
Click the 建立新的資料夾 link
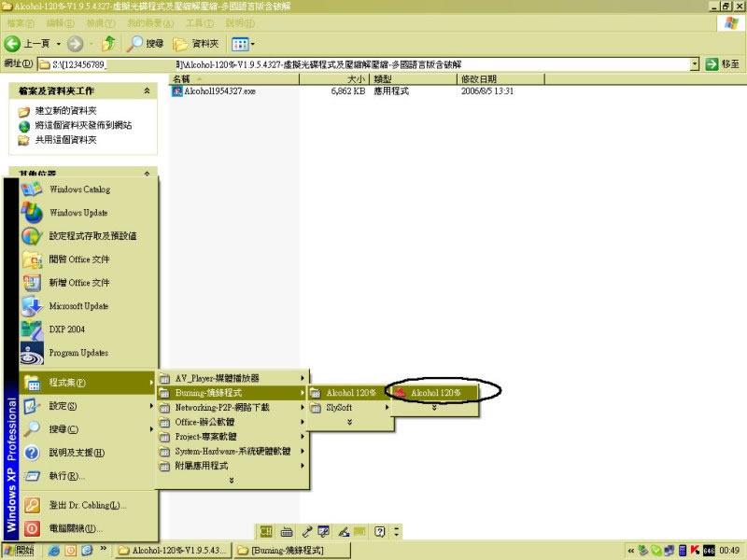65,111
